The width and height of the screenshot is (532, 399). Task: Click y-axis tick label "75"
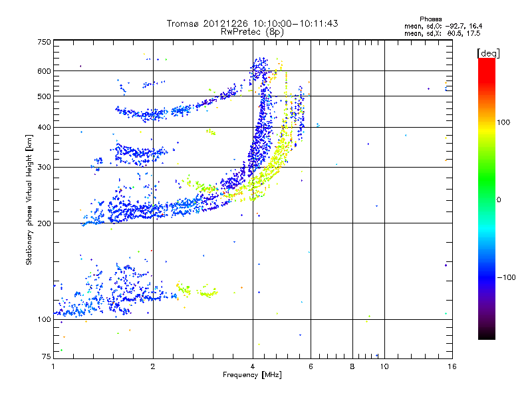(x=47, y=356)
